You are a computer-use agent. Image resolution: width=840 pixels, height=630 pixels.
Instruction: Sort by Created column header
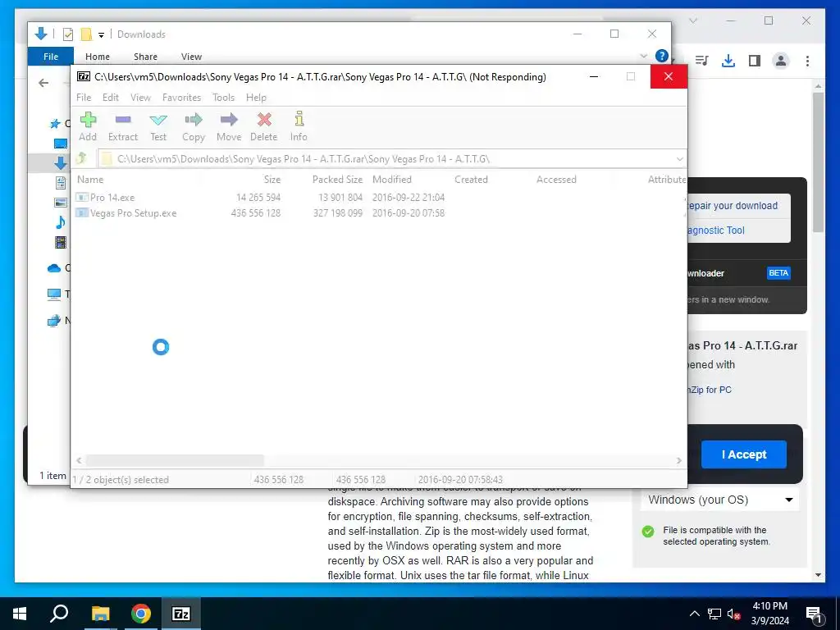pos(471,180)
